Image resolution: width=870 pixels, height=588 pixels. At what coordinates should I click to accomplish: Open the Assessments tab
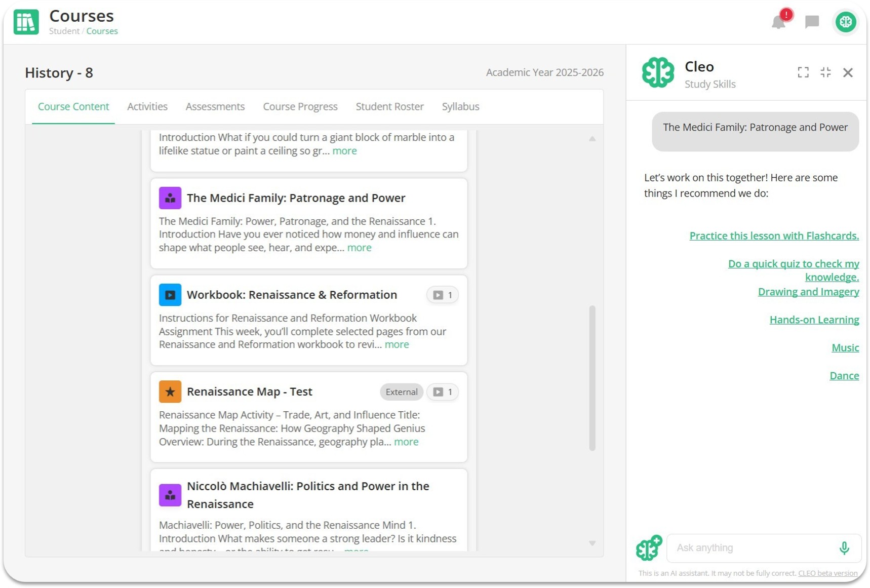pyautogui.click(x=215, y=107)
